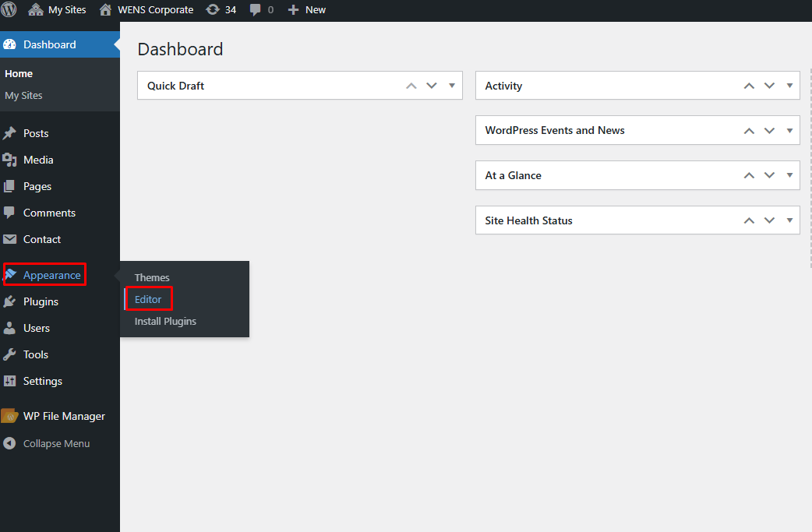Click the New (+) icon to add content
This screenshot has height=532, width=812.
(292, 10)
